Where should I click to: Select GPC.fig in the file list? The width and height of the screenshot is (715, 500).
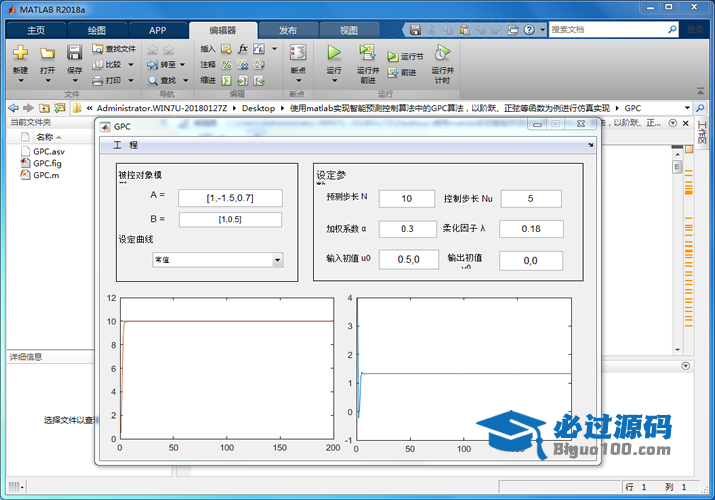(x=46, y=162)
